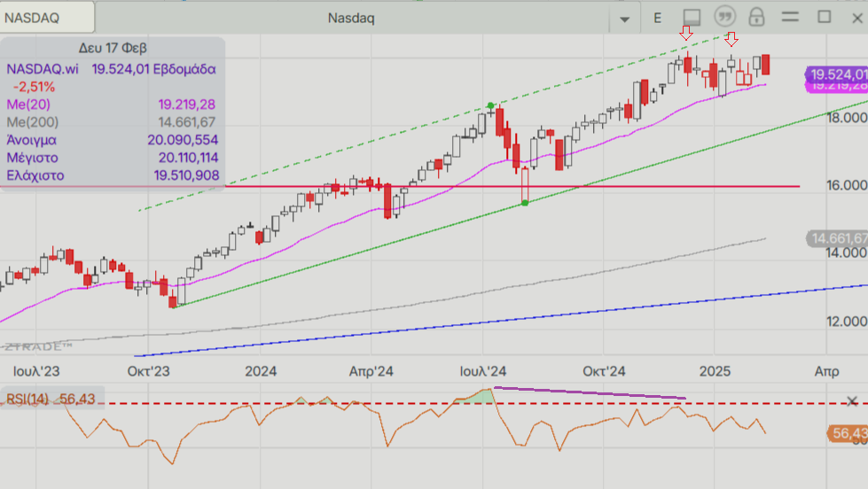Open the quote bubble comments icon
Image resolution: width=868 pixels, height=489 pixels.
coord(724,17)
